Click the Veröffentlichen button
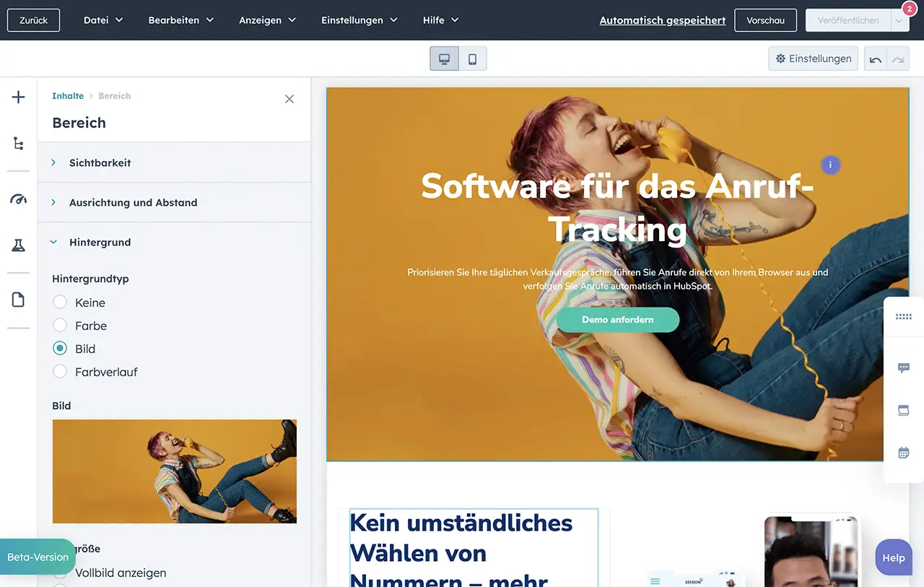 (x=848, y=20)
